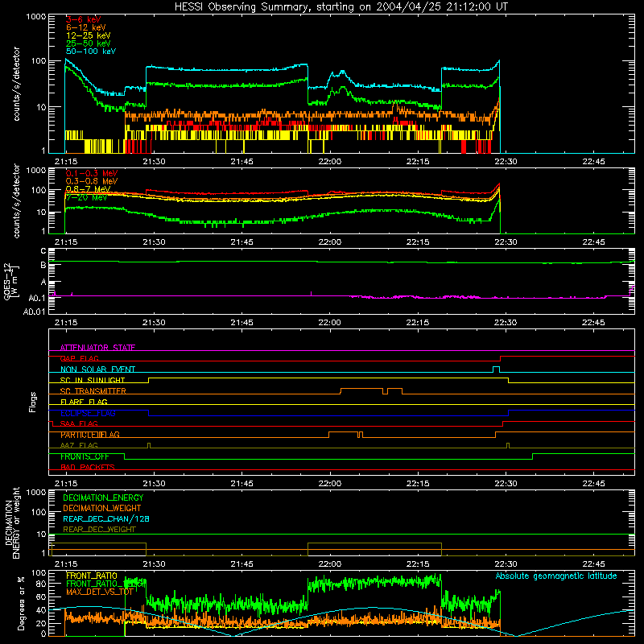Click the "SC_TRANSMITTER" flag label
Screen dimensions: 644x644
pyautogui.click(x=93, y=391)
